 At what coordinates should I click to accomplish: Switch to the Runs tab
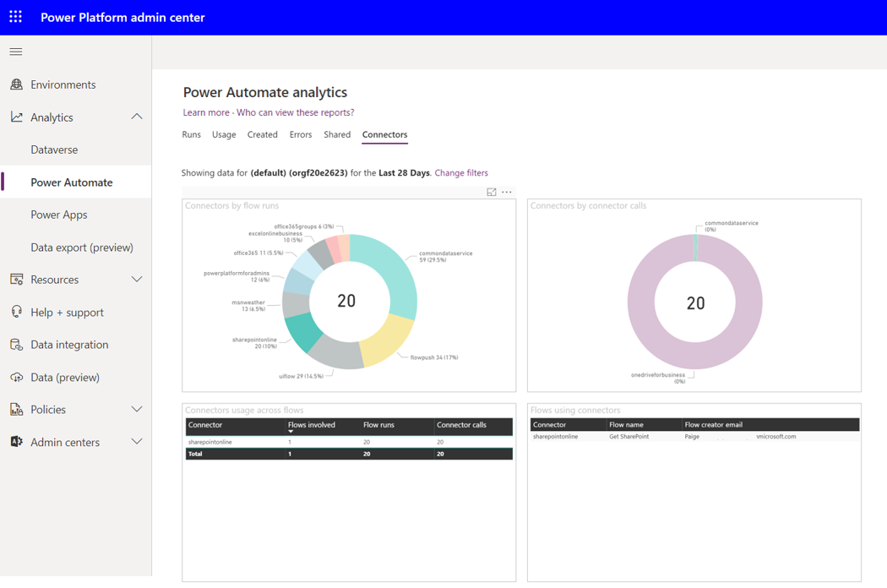pos(191,134)
